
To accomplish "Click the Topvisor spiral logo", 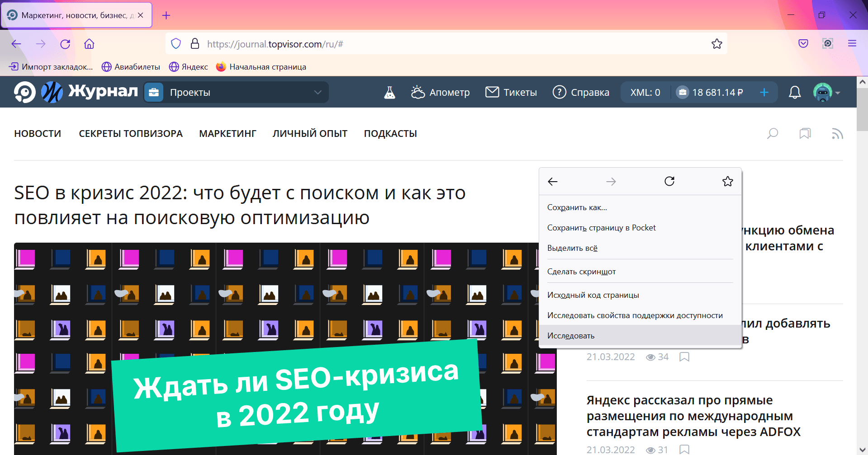I will click(25, 92).
